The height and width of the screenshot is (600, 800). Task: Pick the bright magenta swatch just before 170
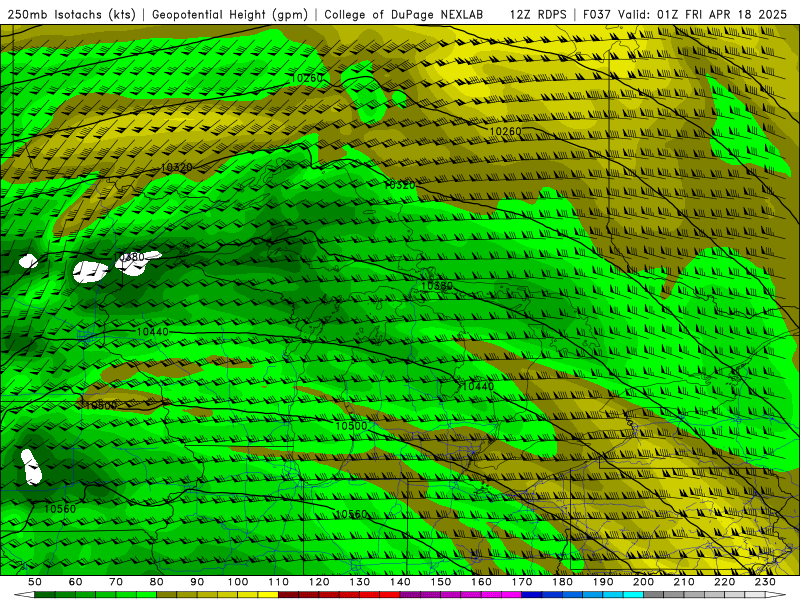(x=512, y=595)
